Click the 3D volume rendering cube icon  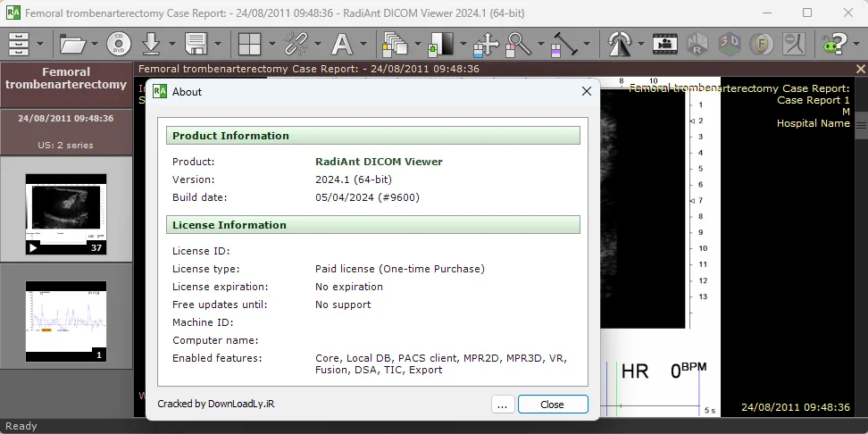click(730, 44)
